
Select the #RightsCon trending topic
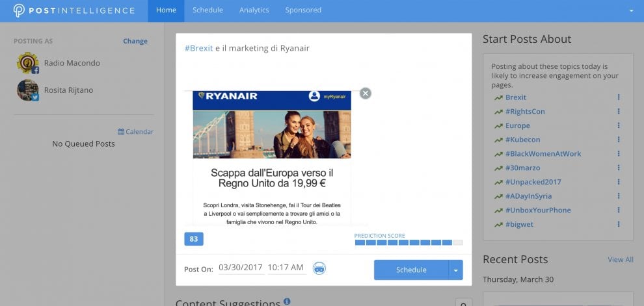[525, 112]
